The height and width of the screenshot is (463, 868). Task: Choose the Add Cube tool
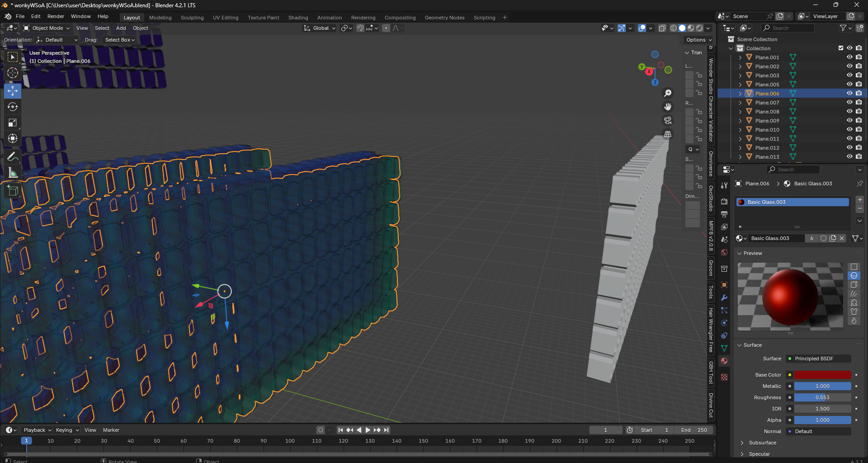[x=13, y=191]
